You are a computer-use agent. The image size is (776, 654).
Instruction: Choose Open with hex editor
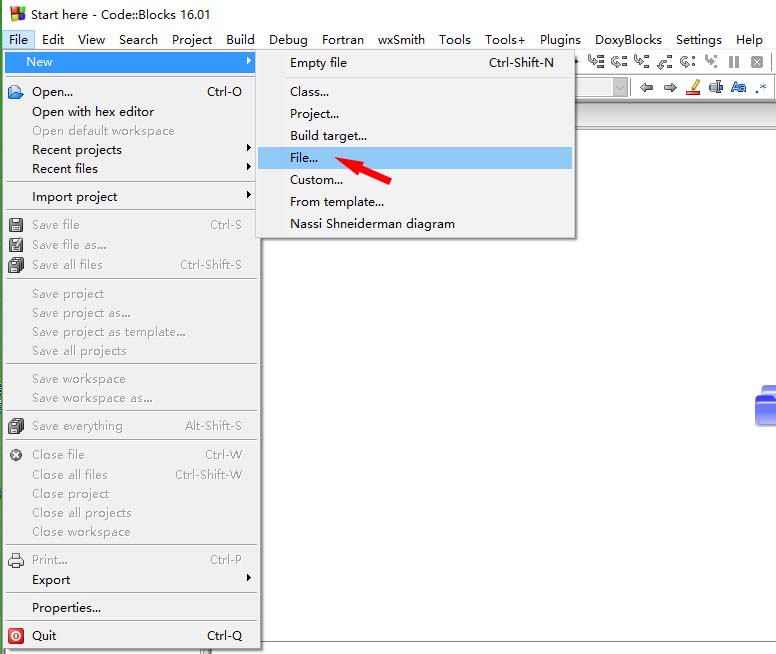pos(131,112)
